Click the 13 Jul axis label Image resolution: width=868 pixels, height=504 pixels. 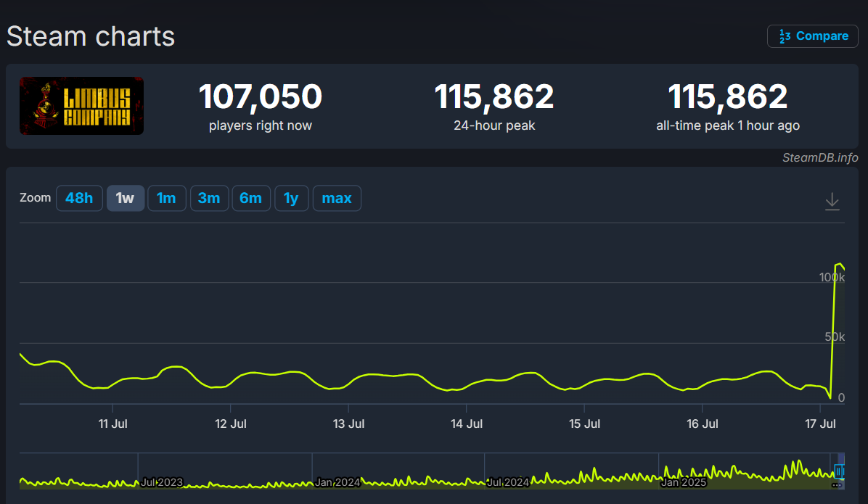pyautogui.click(x=349, y=424)
